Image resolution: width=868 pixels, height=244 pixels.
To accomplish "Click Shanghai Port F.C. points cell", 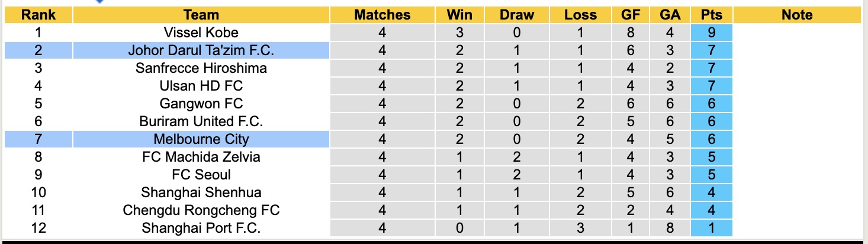I will 711,228.
